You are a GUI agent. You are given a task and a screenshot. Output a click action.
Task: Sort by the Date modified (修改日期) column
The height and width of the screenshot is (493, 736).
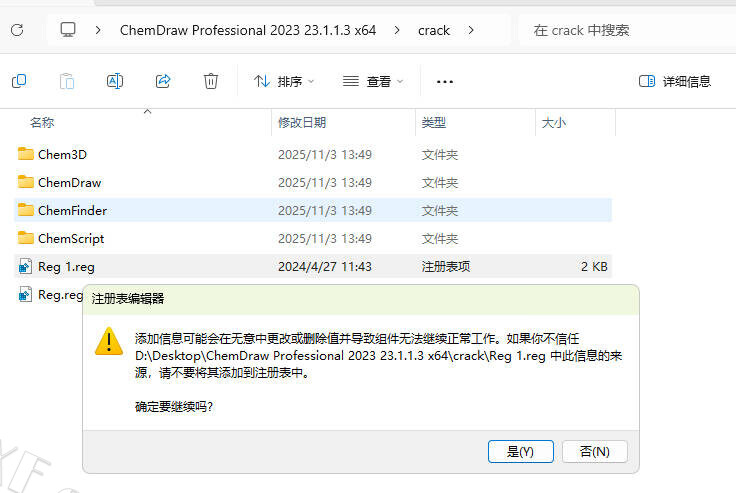click(x=302, y=122)
